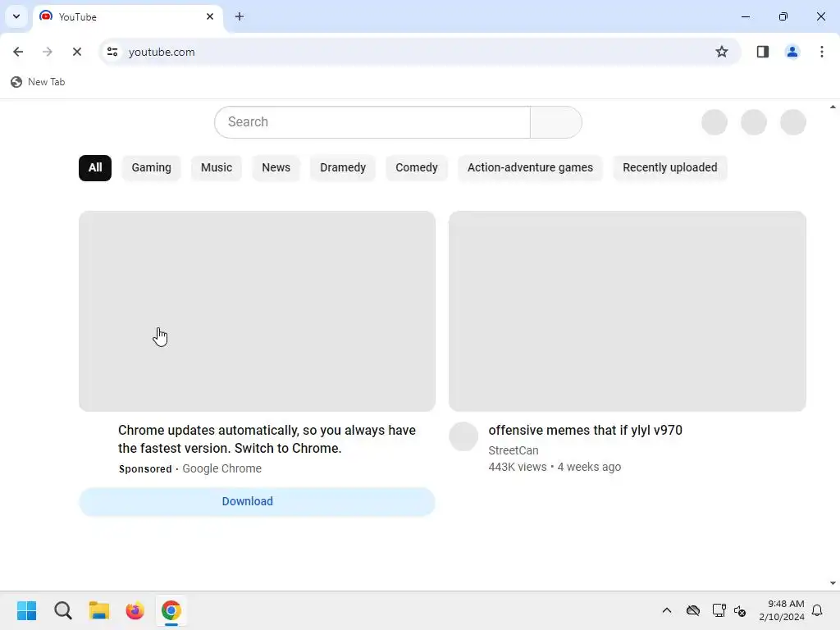
Task: Show hidden system tray icons
Action: coord(667,610)
